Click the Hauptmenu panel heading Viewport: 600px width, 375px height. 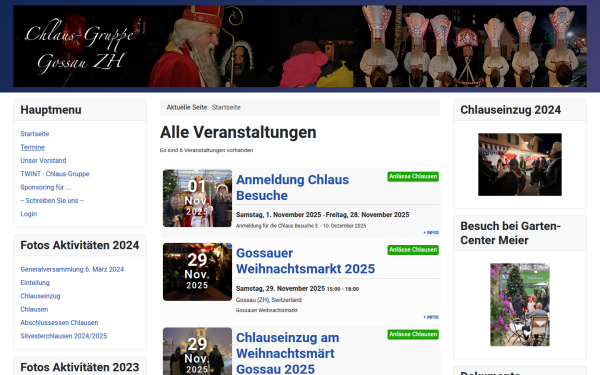[x=51, y=110]
